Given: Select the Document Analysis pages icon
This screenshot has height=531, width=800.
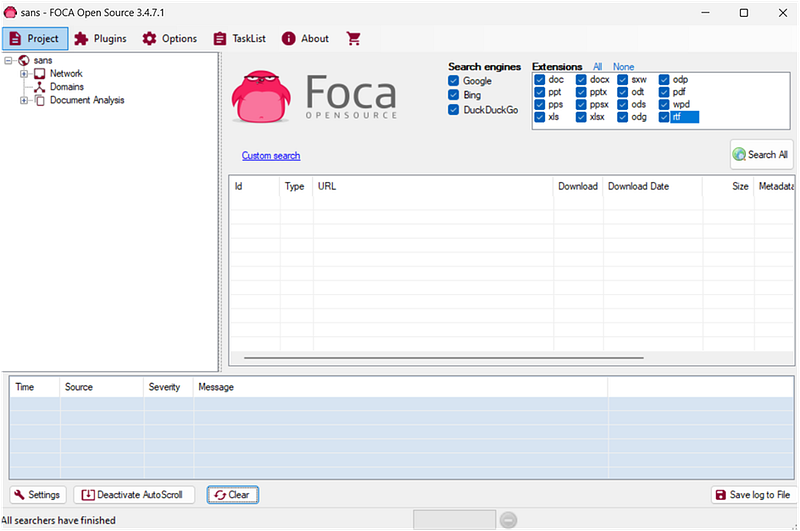Looking at the screenshot, I should pos(39,100).
